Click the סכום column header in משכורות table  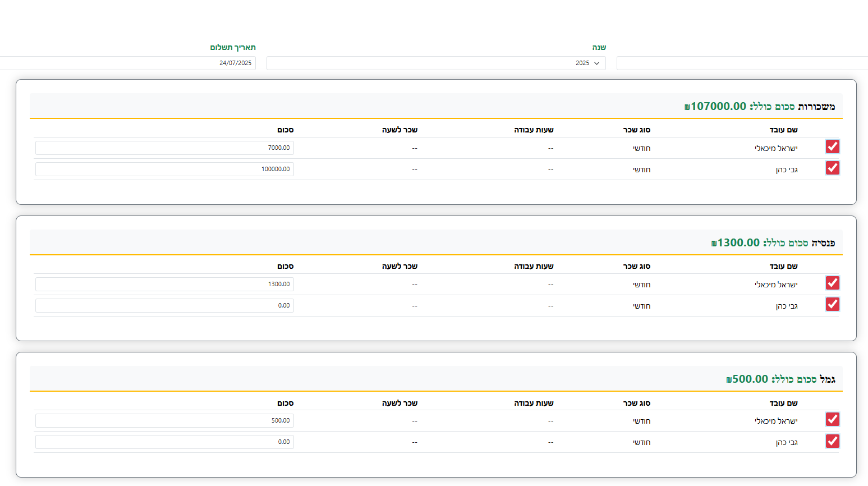(285, 130)
